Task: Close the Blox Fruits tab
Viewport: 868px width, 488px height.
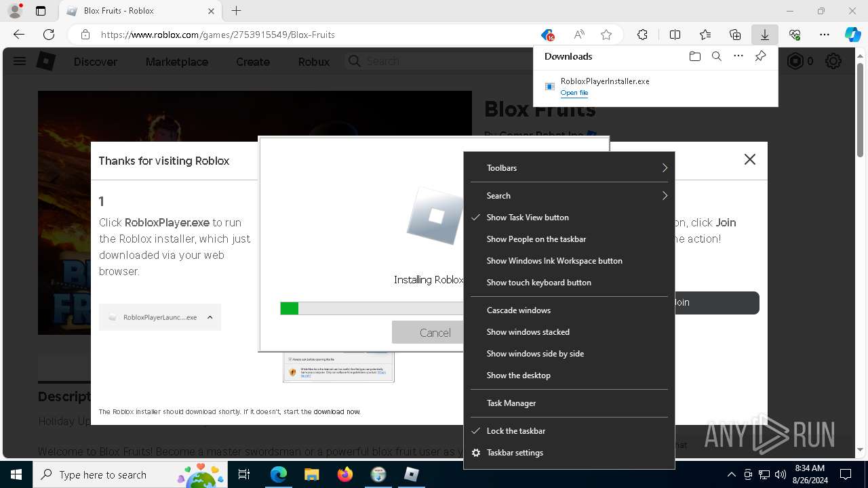Action: click(211, 11)
